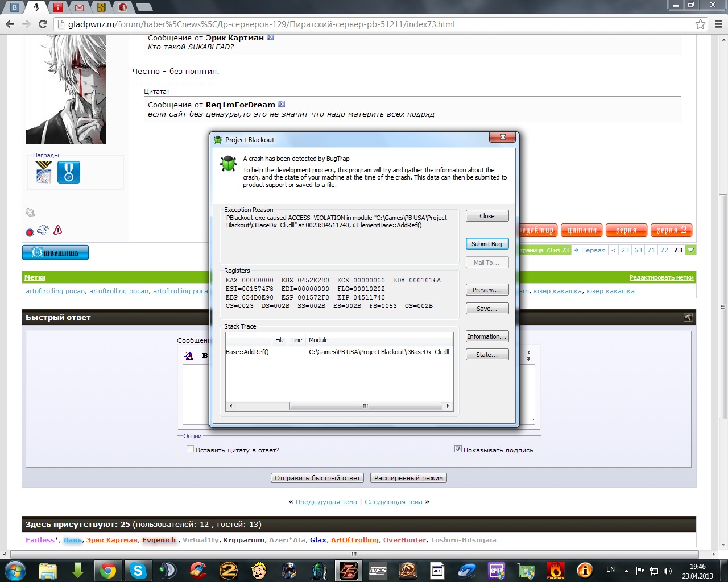728x582 pixels.
Task: Open Skype from the taskbar
Action: point(138,570)
